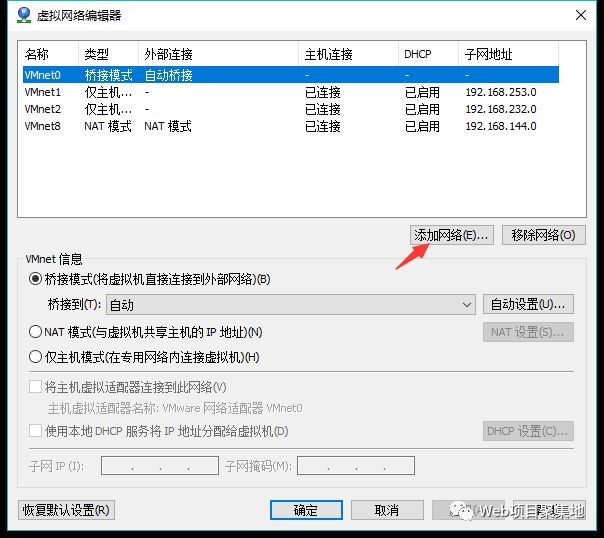Click the 子网地址 column header
The image size is (604, 538).
pyautogui.click(x=508, y=54)
